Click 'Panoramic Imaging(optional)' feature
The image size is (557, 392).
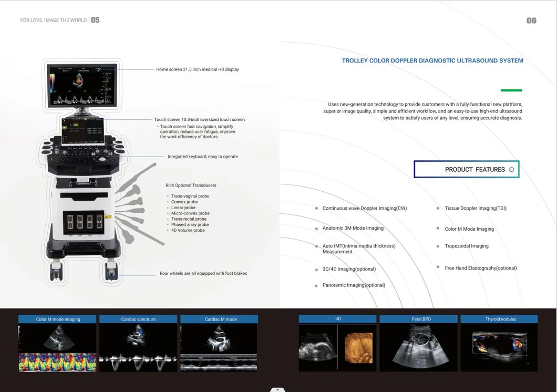[x=354, y=285]
